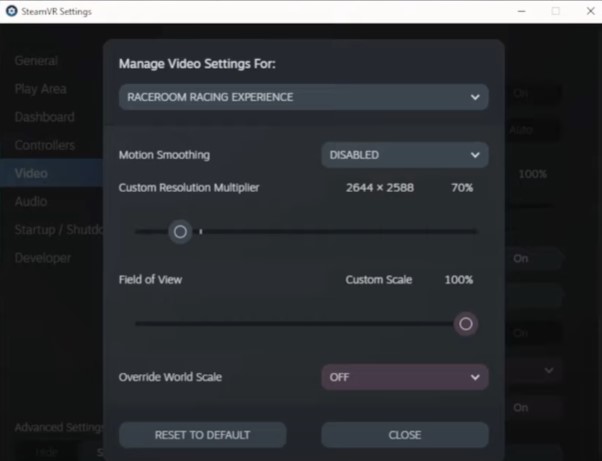Image resolution: width=602 pixels, height=461 pixels.
Task: Select the Controllers settings tab
Action: (45, 145)
